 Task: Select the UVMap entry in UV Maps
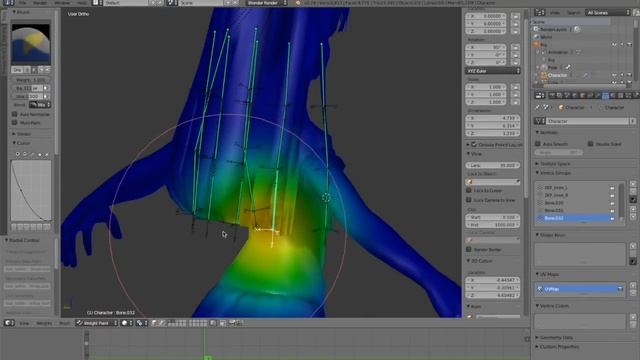pyautogui.click(x=579, y=289)
